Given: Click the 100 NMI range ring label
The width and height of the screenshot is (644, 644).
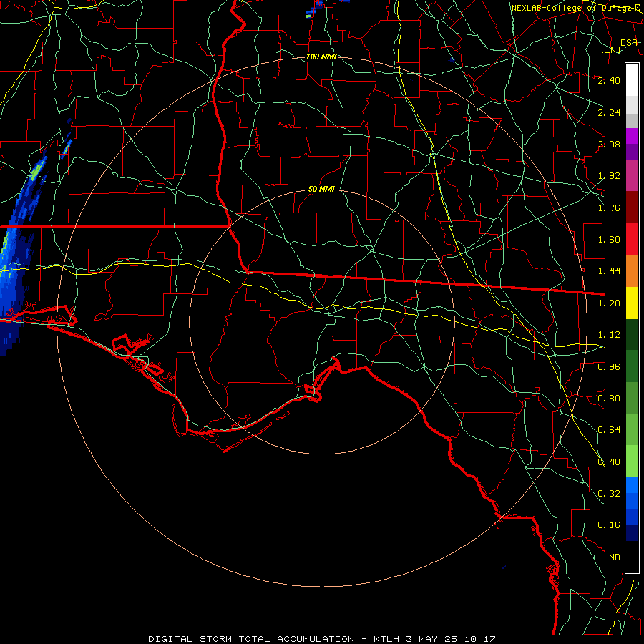Looking at the screenshot, I should (x=321, y=57).
